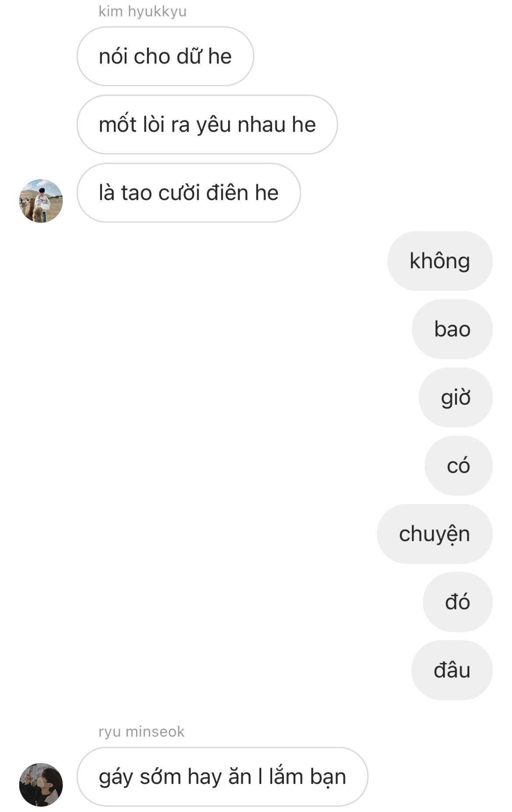
Task: Tap the sent bubble 'bao'
Action: click(x=452, y=329)
